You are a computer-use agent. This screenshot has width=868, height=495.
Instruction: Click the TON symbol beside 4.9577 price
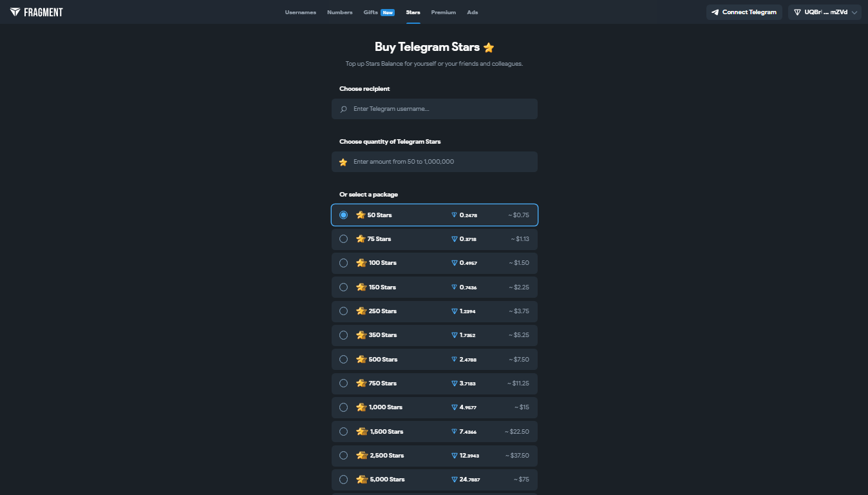pyautogui.click(x=454, y=407)
